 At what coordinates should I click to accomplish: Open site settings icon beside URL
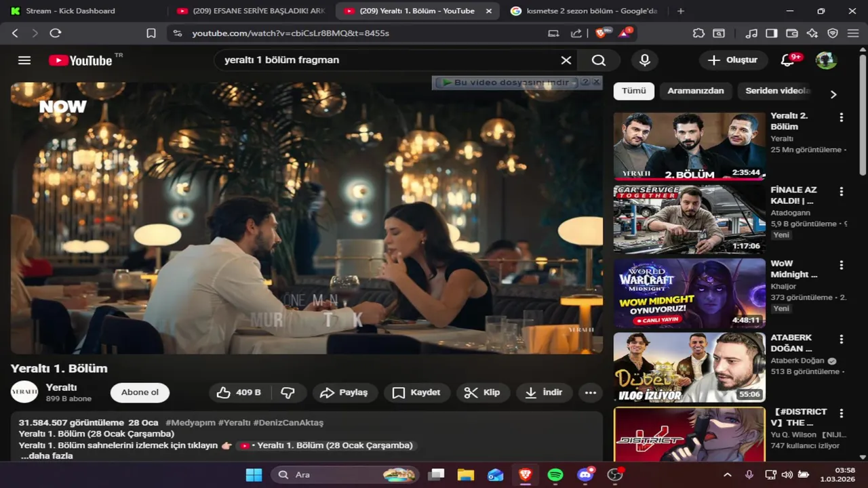tap(178, 33)
